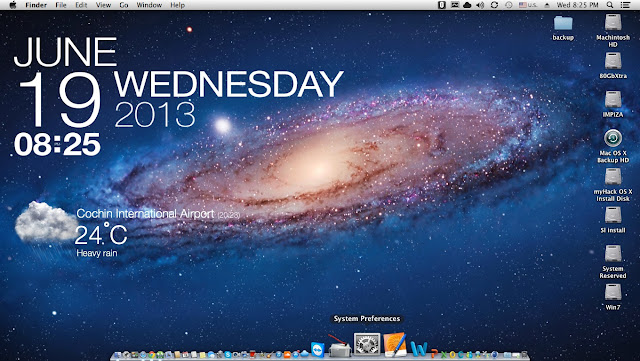This screenshot has width=640, height=361.
Task: Open the orange document with pen dock icon
Action: pos(394,346)
